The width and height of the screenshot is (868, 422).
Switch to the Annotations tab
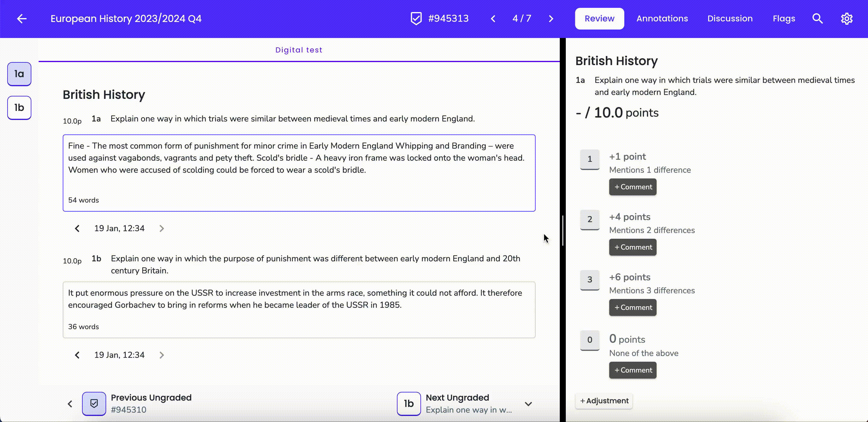[x=662, y=18]
